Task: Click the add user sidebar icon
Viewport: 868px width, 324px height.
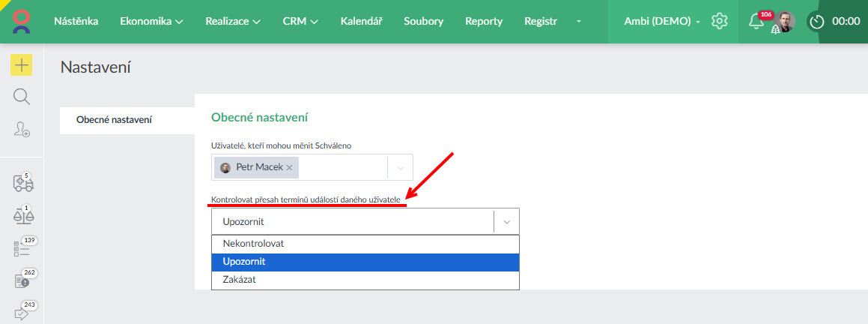Action: point(21,129)
